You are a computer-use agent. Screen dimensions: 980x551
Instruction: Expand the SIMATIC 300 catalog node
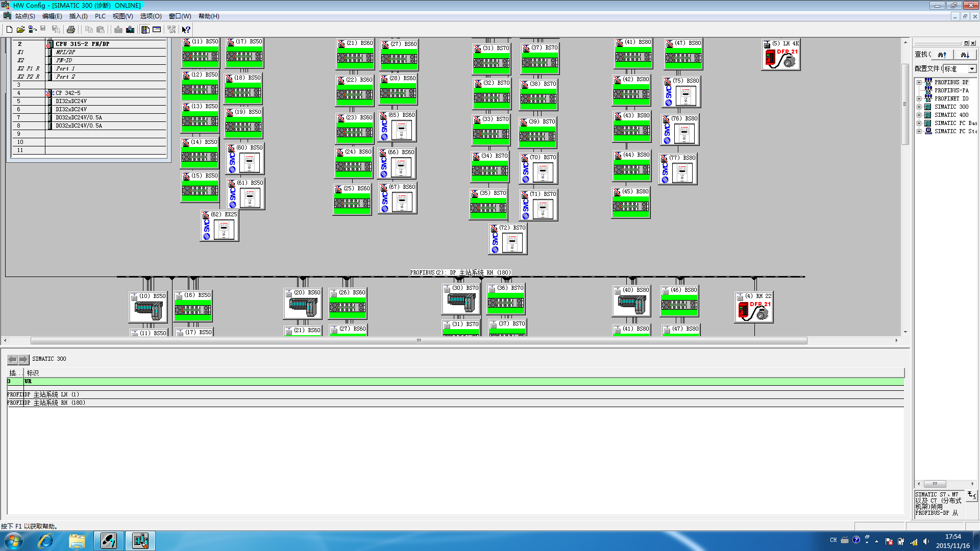(x=919, y=107)
